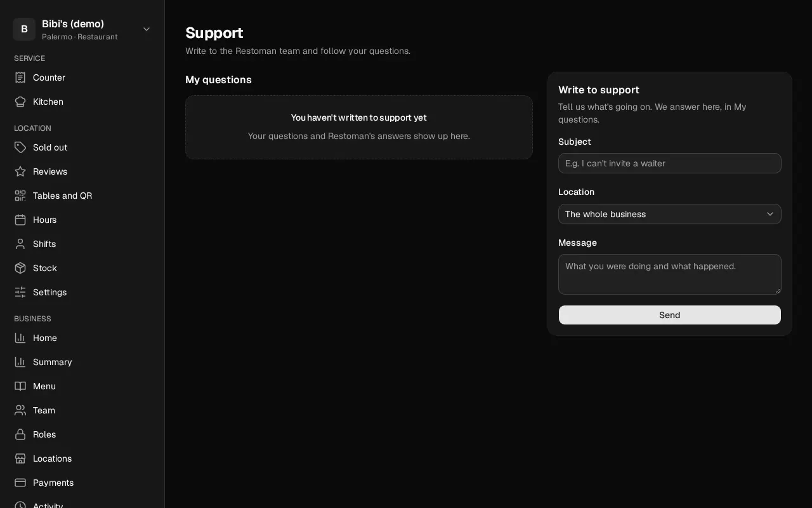Navigate to Stock
812x508 pixels.
[x=82, y=268]
